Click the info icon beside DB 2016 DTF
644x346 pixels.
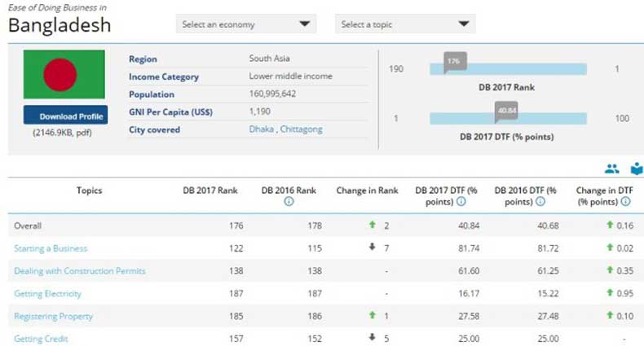point(540,202)
